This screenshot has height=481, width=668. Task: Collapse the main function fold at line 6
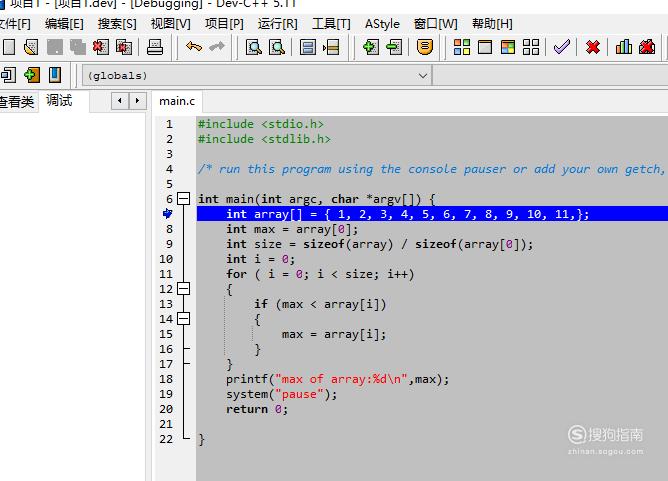183,199
